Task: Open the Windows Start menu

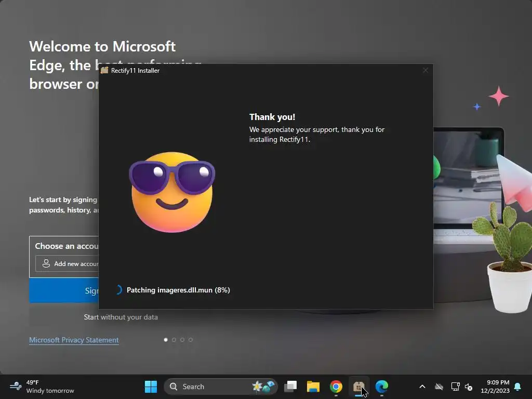Action: tap(151, 387)
